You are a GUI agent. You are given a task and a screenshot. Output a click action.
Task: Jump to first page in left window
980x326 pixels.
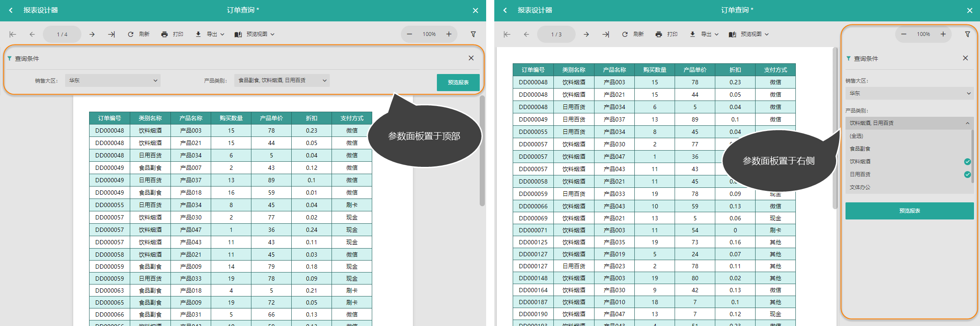point(13,34)
